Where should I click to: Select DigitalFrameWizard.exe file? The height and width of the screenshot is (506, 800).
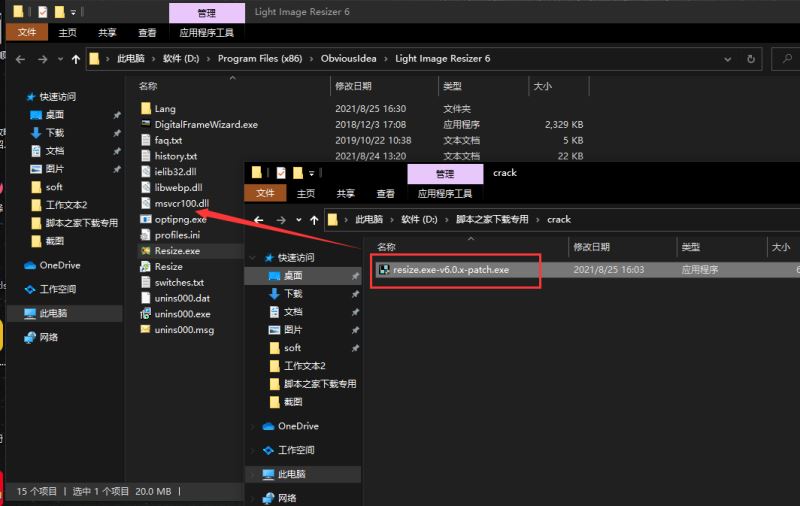tap(199, 124)
